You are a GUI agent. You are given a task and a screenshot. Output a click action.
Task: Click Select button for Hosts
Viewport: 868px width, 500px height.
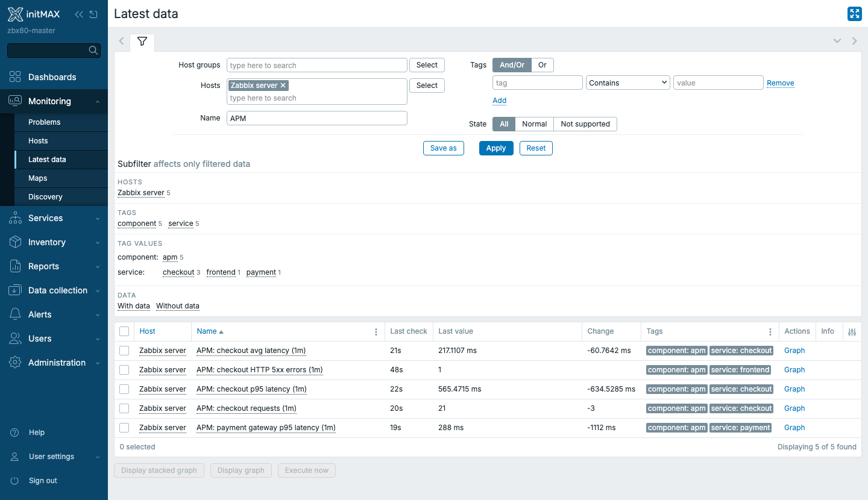coord(427,86)
